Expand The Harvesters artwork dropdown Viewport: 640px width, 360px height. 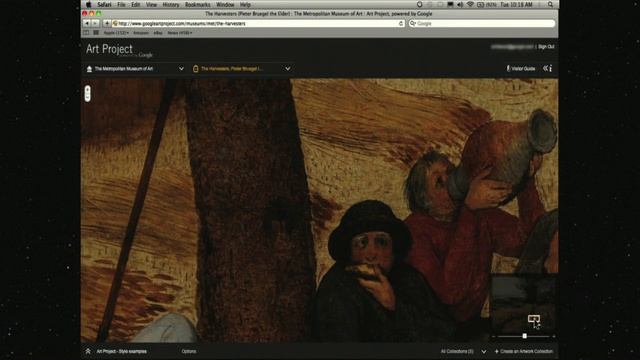pos(288,69)
